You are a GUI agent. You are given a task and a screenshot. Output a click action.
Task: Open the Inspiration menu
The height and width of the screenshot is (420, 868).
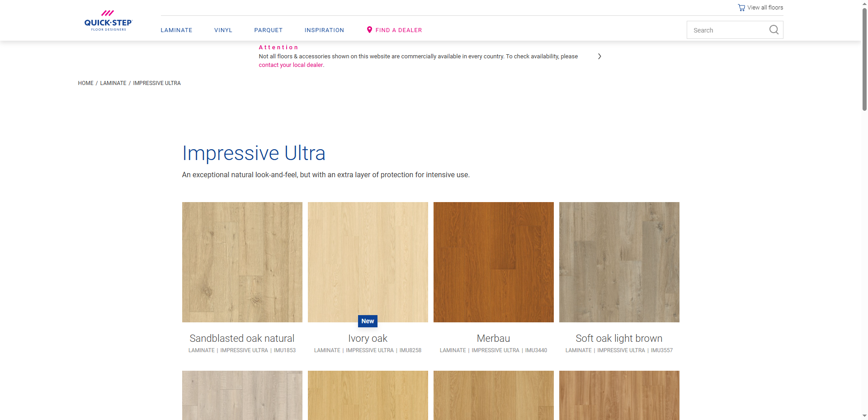(324, 30)
